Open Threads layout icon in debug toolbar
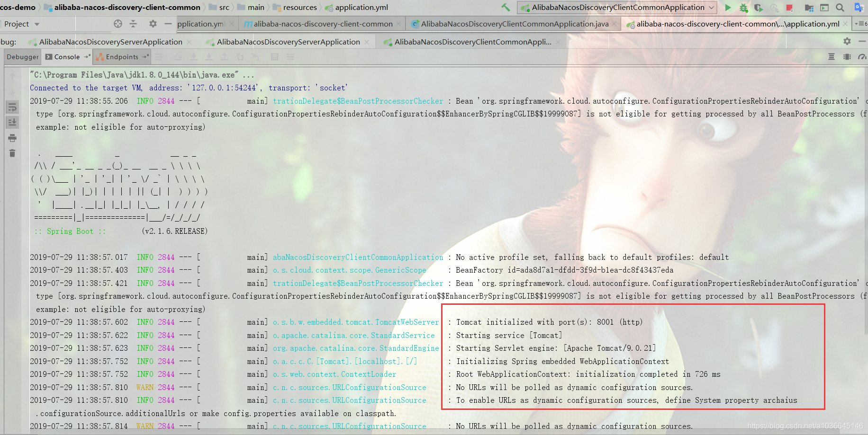The width and height of the screenshot is (868, 435). 847,57
